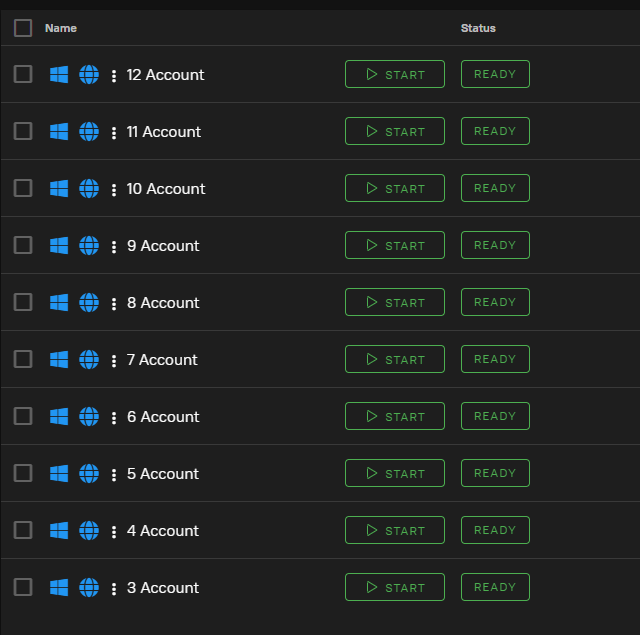The width and height of the screenshot is (640, 635).
Task: Toggle the select-all checkbox in header
Action: pos(23,28)
